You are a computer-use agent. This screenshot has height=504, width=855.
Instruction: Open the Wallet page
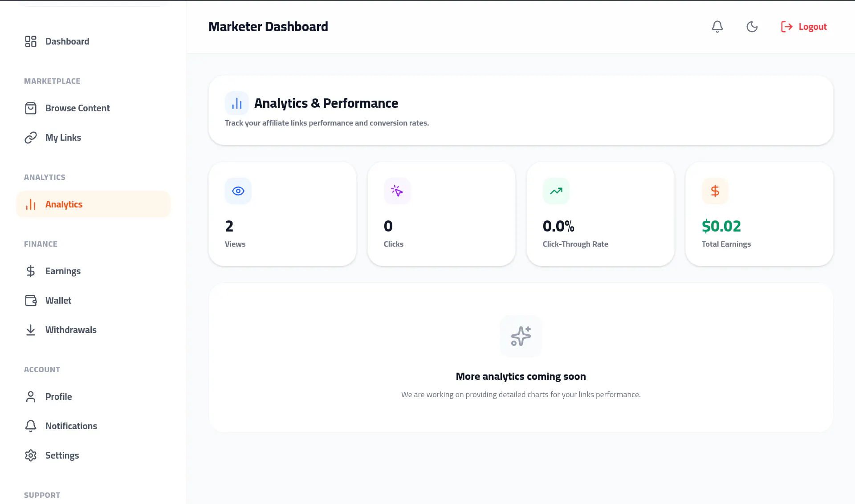click(x=94, y=301)
